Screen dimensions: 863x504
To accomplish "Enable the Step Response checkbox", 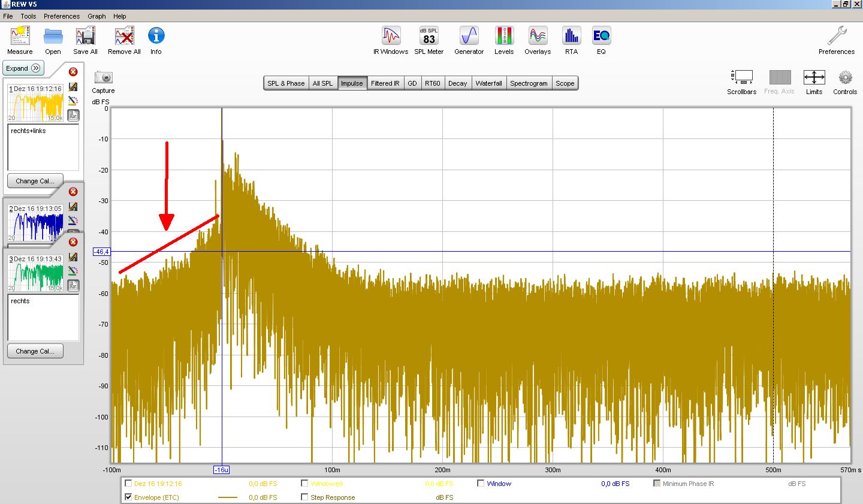I will tap(304, 497).
